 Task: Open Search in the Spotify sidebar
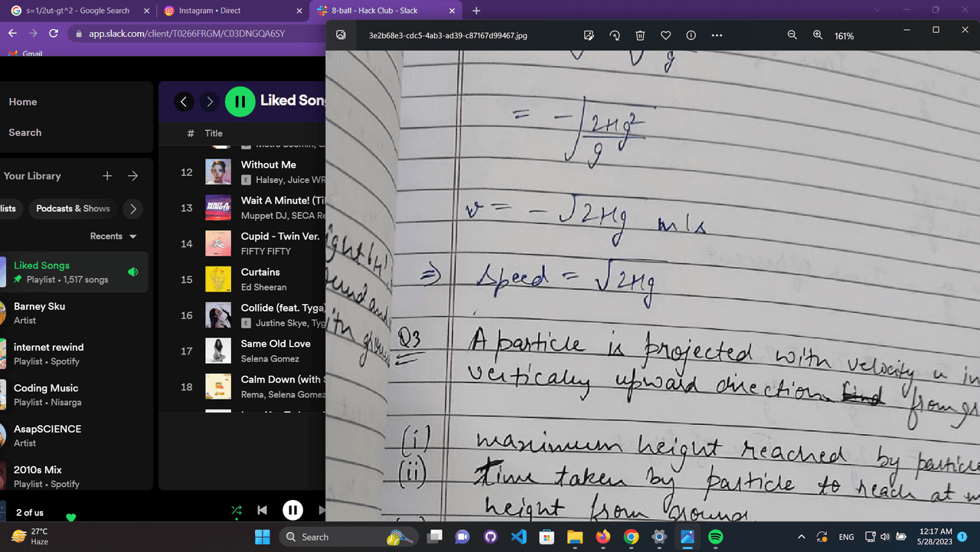25,132
